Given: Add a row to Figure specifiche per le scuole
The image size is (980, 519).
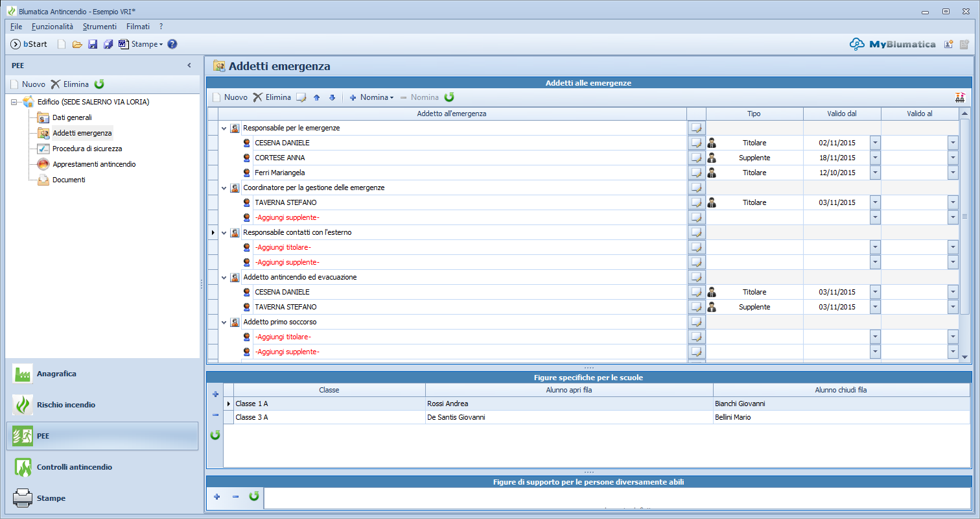Looking at the screenshot, I should pos(216,394).
